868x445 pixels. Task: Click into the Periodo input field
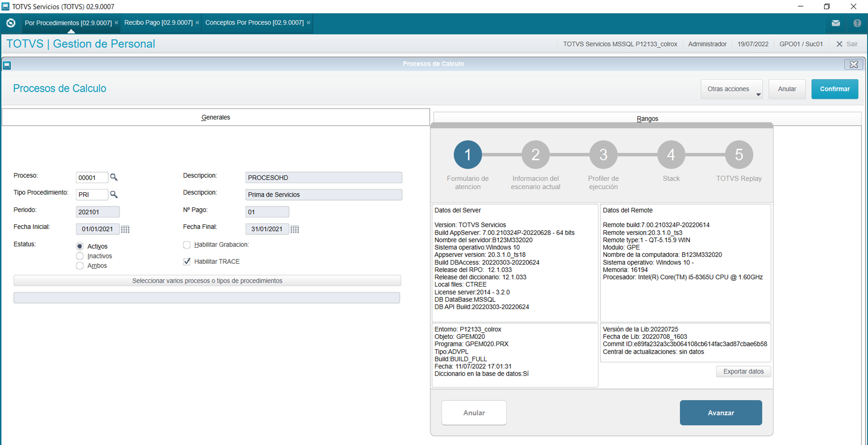point(97,212)
